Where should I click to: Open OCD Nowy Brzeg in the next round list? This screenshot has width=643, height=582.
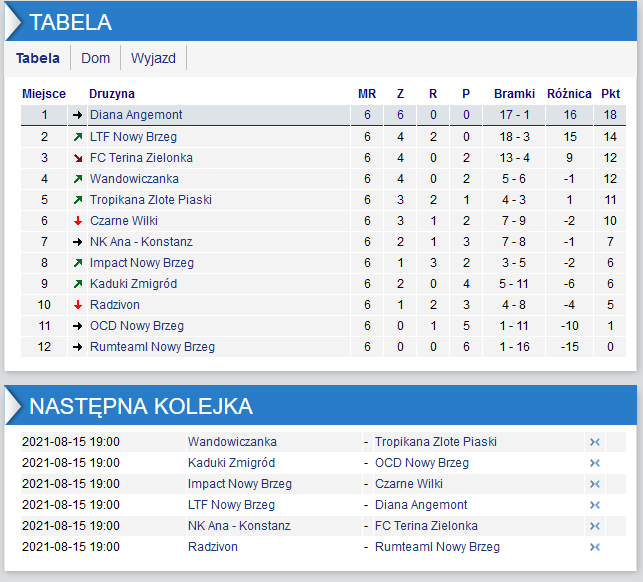(x=421, y=463)
